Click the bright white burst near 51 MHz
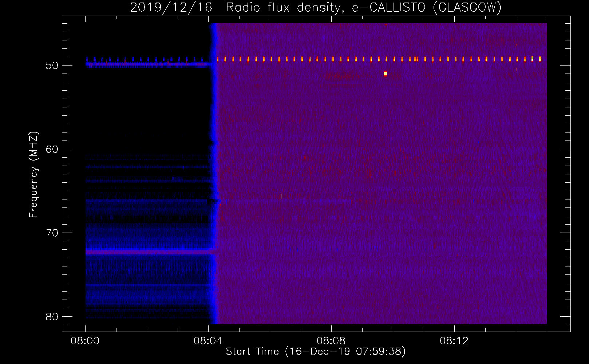The width and height of the screenshot is (589, 364). (386, 74)
